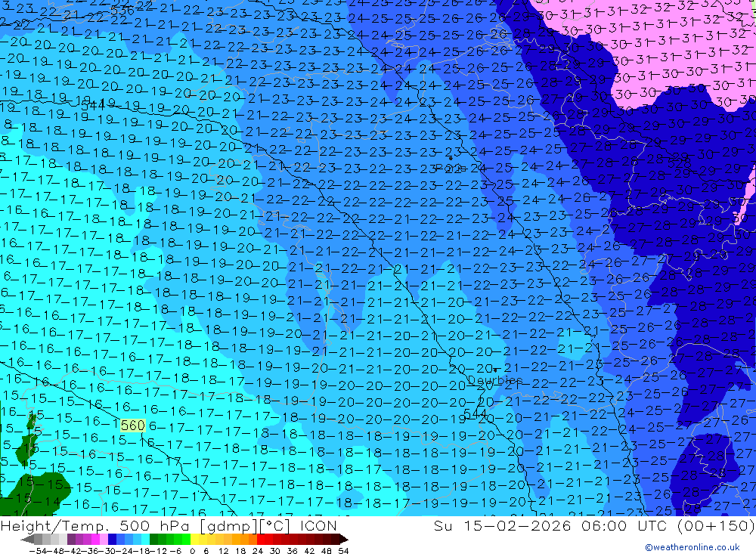Click the highlighted 560 contour label
756x554 pixels.
[132, 426]
